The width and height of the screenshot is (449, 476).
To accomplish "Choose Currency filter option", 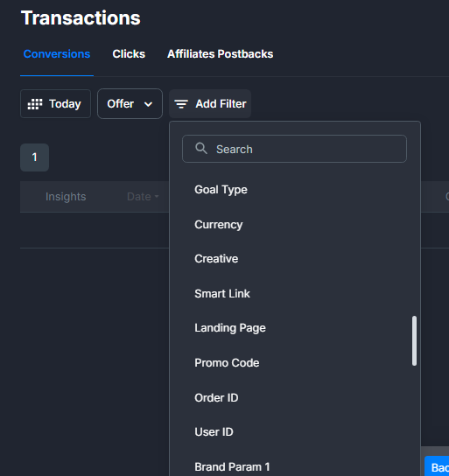I will (x=219, y=225).
